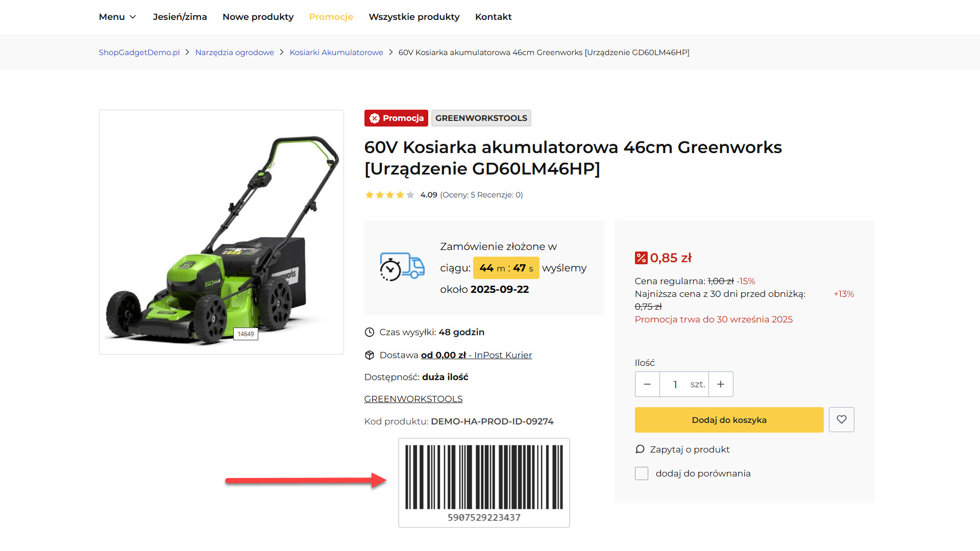Go to Nowe produkty menu item
This screenshot has height=551, width=980.
point(258,17)
